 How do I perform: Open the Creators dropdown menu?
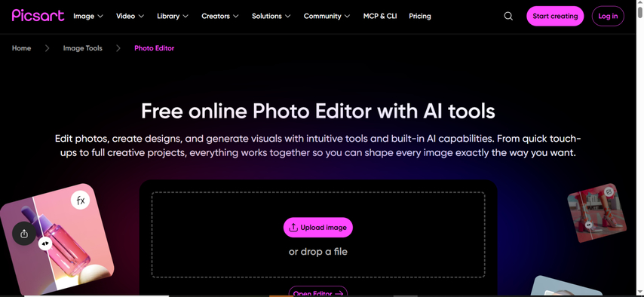(x=219, y=16)
